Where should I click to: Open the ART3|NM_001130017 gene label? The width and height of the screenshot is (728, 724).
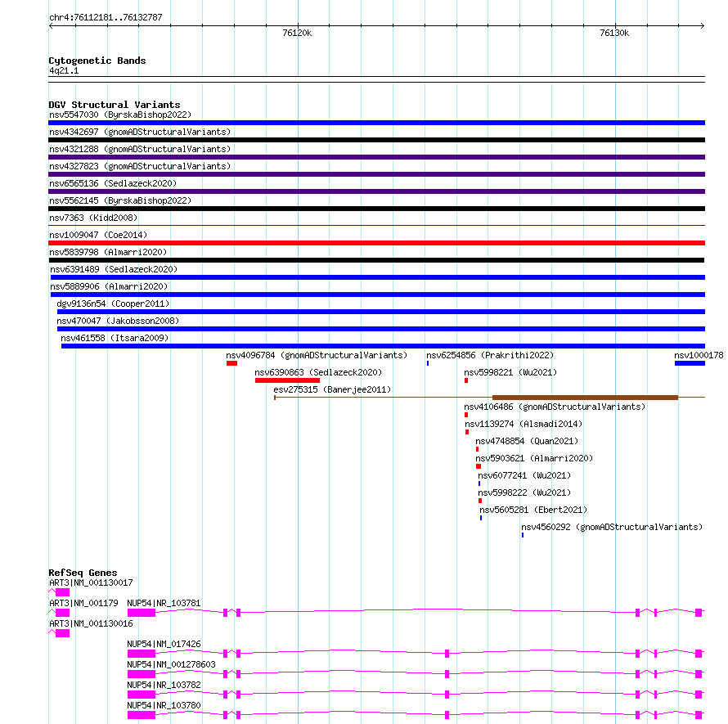pyautogui.click(x=91, y=582)
